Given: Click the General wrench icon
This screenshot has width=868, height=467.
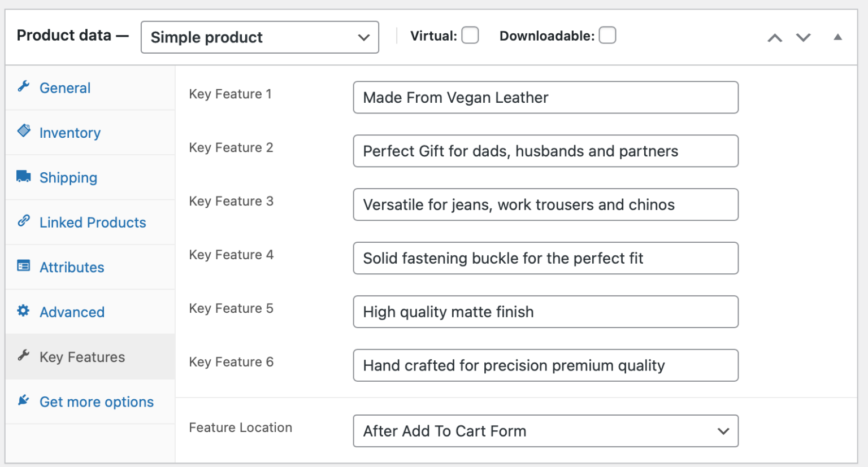Looking at the screenshot, I should click(x=23, y=86).
